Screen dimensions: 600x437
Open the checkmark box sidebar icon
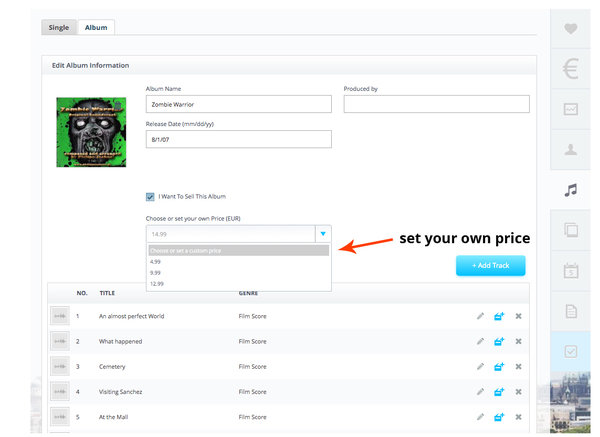(x=571, y=351)
